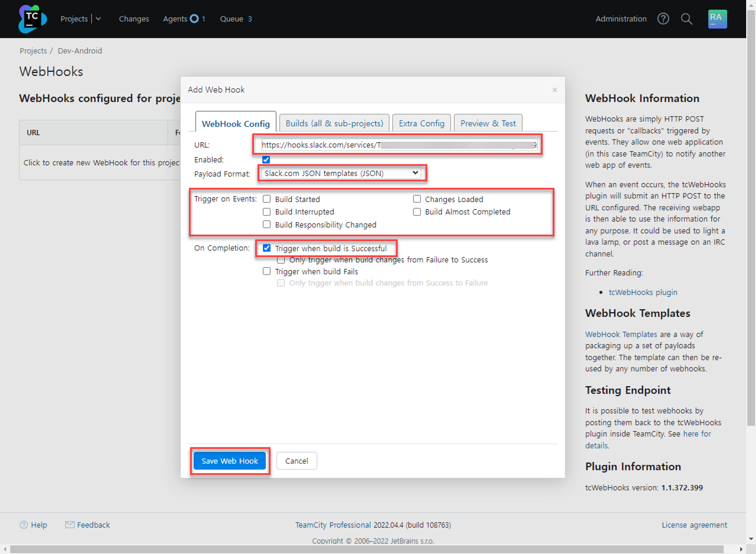Open the License agreement link
Image resolution: width=756 pixels, height=554 pixels.
[x=694, y=525]
